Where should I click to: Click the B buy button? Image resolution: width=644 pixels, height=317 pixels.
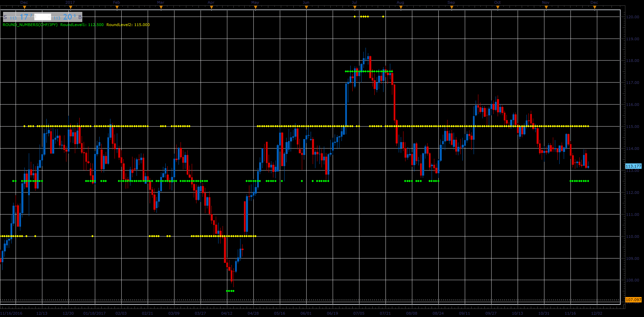[80, 17]
